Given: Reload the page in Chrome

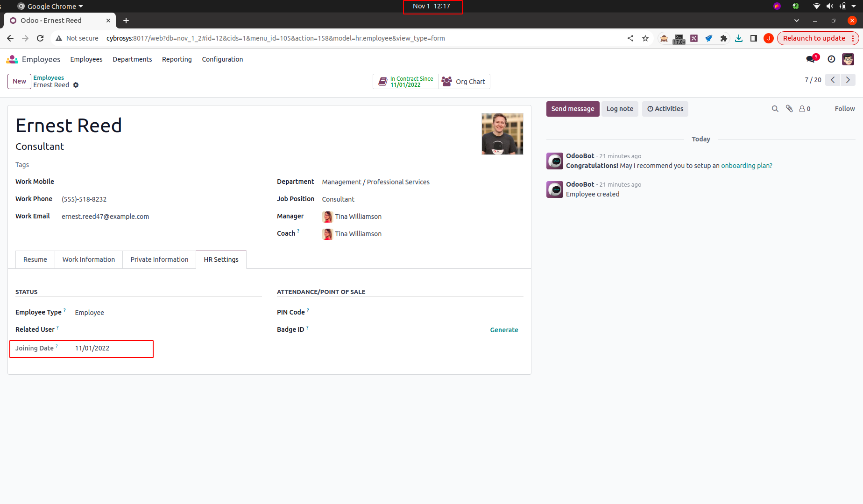Looking at the screenshot, I should [40, 38].
